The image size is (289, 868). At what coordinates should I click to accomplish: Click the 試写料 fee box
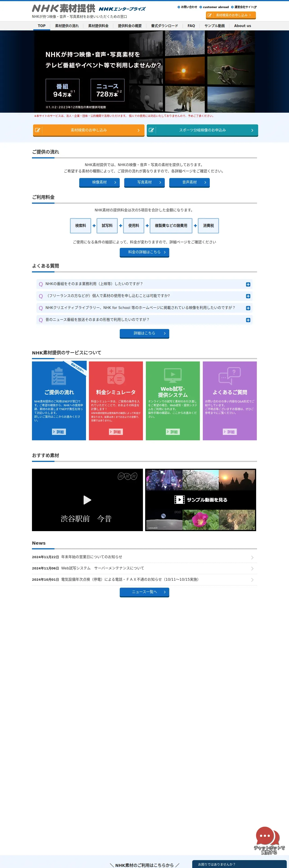(107, 225)
